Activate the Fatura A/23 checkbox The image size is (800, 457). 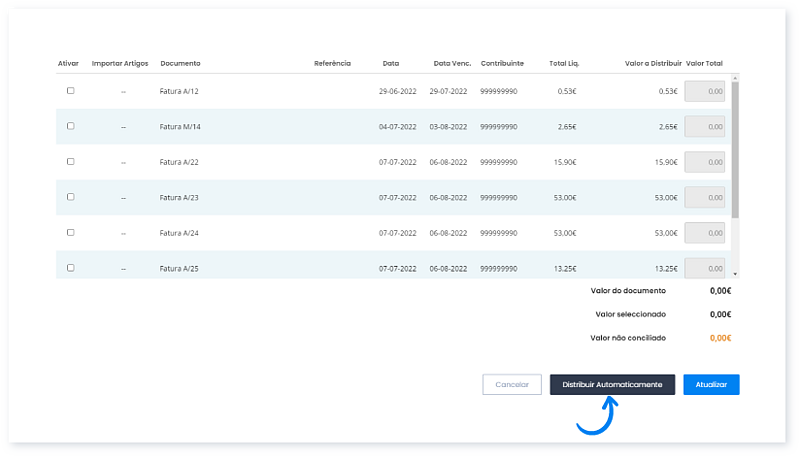click(70, 197)
